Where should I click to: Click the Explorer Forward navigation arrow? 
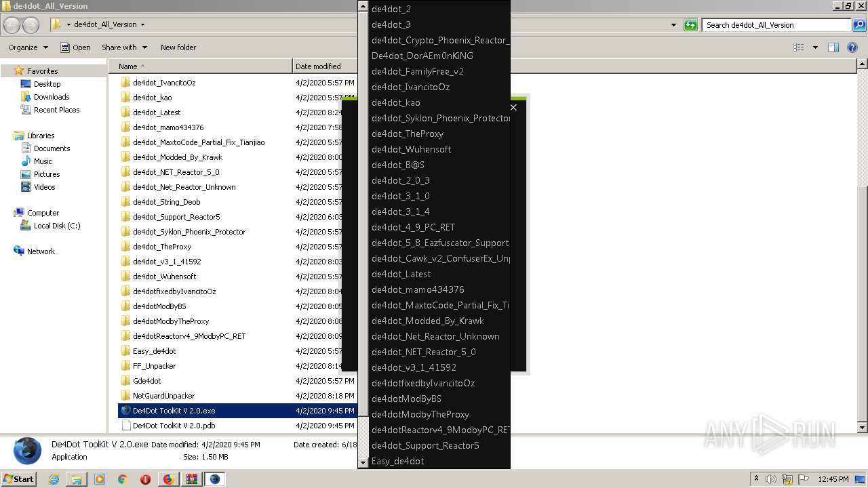[x=31, y=25]
